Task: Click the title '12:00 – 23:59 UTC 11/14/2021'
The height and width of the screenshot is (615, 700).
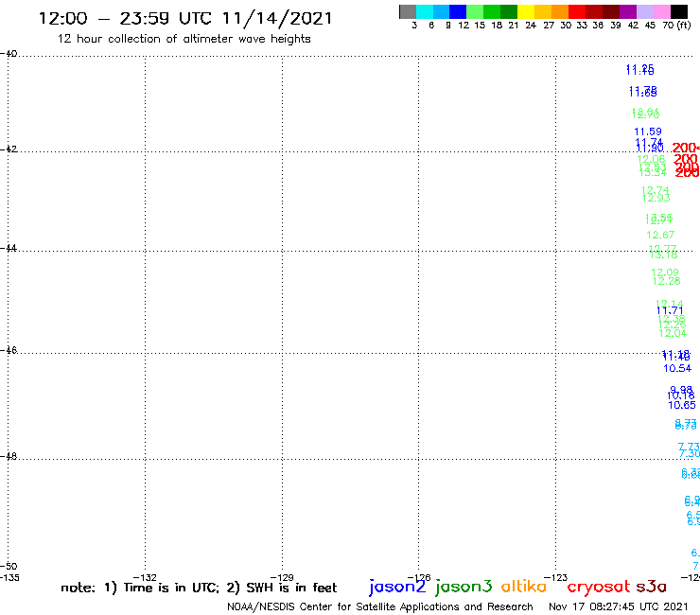Action: tap(185, 18)
